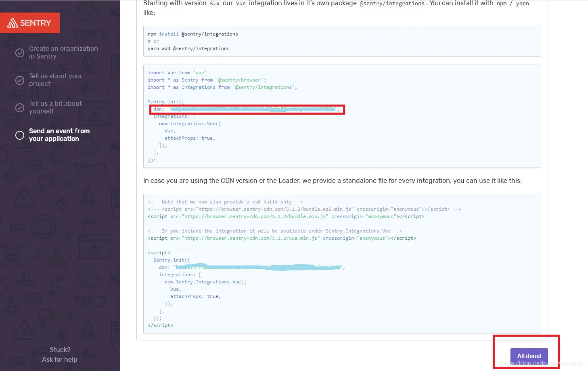Click the new Integrations.Vue({ line

click(190, 124)
